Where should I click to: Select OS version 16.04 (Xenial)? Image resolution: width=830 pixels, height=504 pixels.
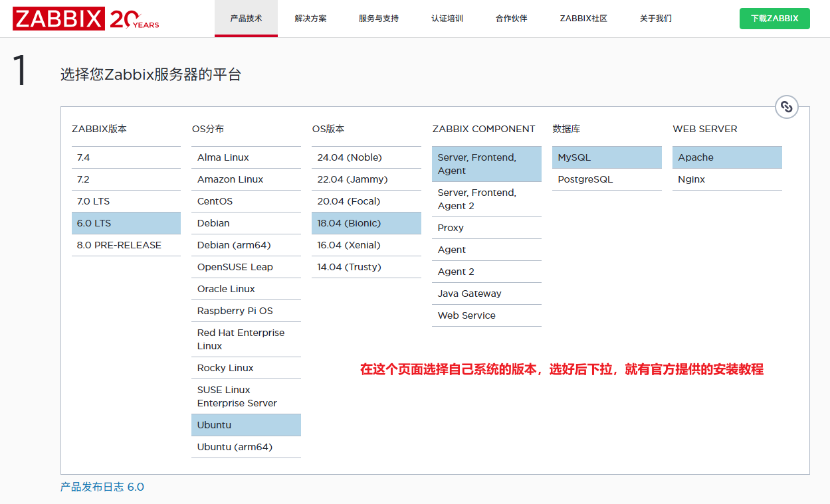click(x=366, y=245)
